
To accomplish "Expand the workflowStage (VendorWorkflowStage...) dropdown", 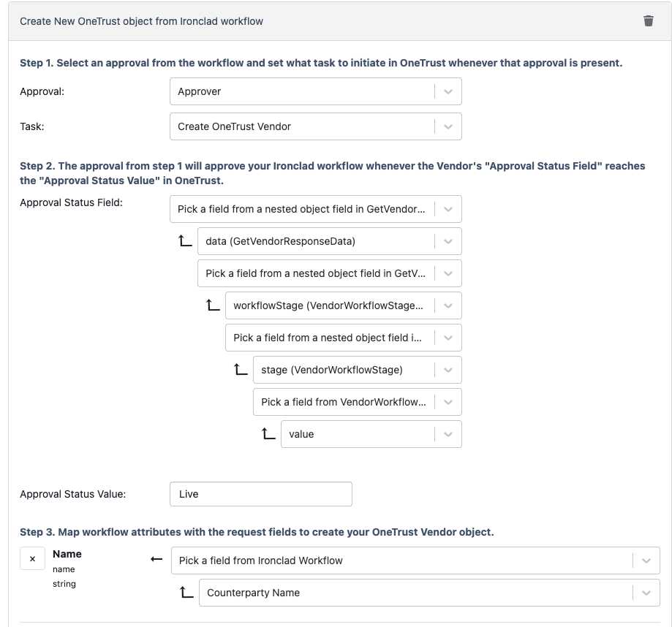I will pyautogui.click(x=344, y=305).
